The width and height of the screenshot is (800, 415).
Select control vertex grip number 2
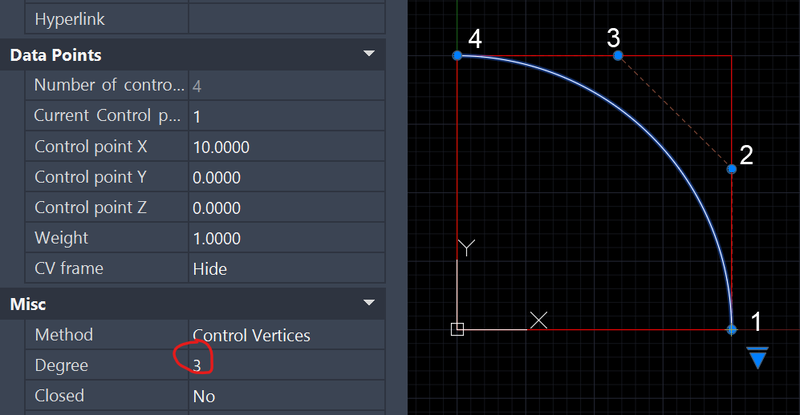pyautogui.click(x=732, y=168)
